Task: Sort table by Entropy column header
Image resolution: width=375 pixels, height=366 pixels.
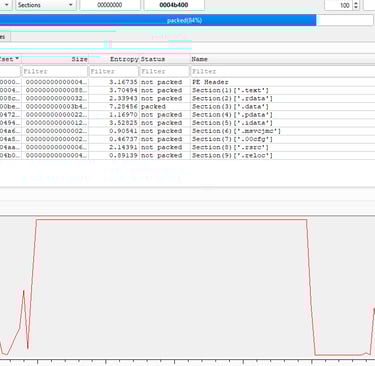Action: click(114, 59)
